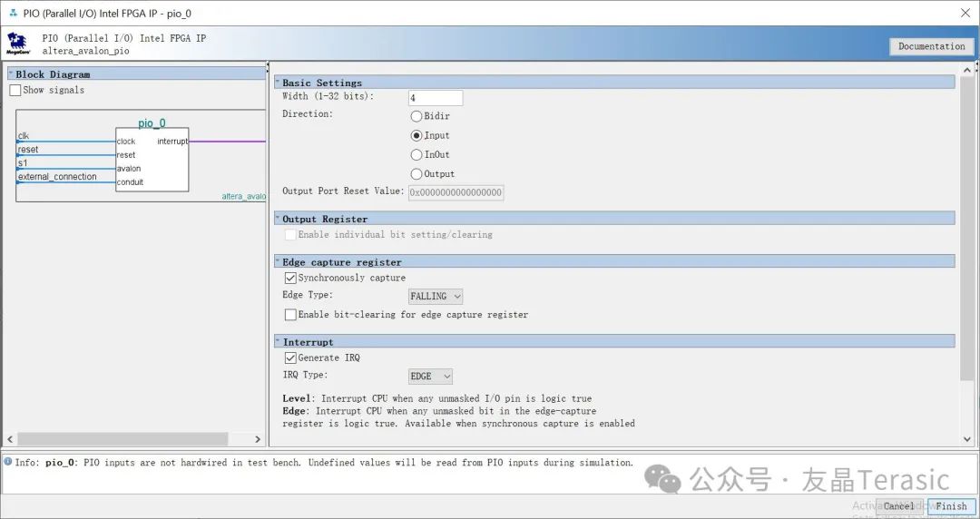Open the IRQ Type EDGE dropdown
Image resolution: width=980 pixels, height=519 pixels.
[430, 377]
